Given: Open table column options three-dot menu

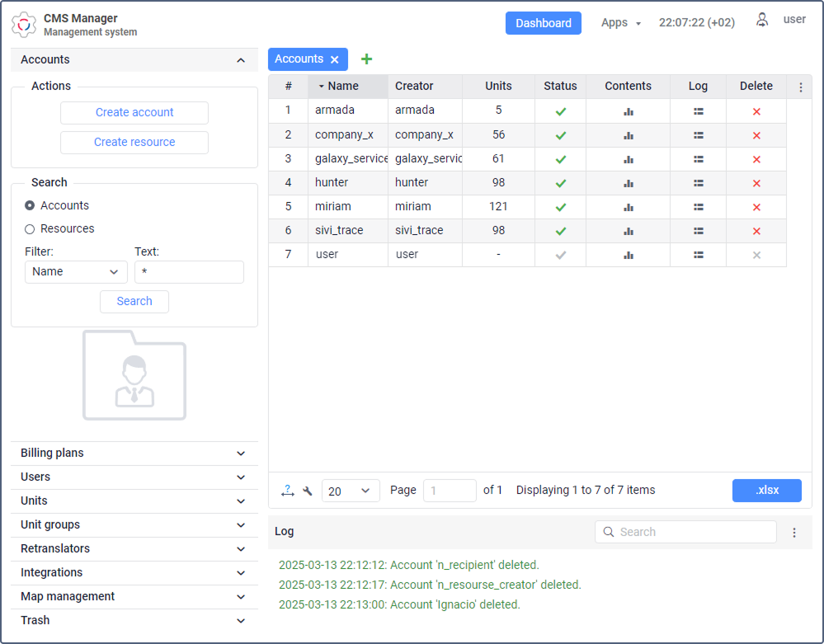Looking at the screenshot, I should (x=800, y=87).
